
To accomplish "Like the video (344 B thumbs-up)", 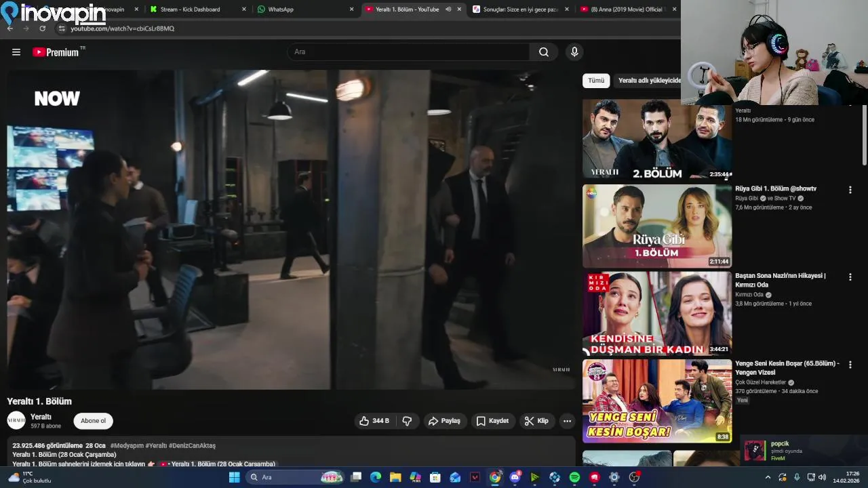I will pyautogui.click(x=374, y=421).
